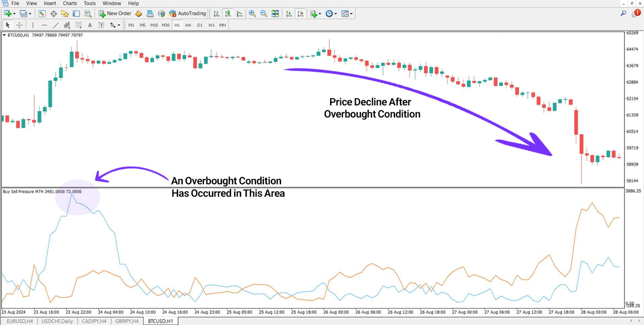The height and width of the screenshot is (325, 644).
Task: Open the Charts menu
Action: click(70, 3)
